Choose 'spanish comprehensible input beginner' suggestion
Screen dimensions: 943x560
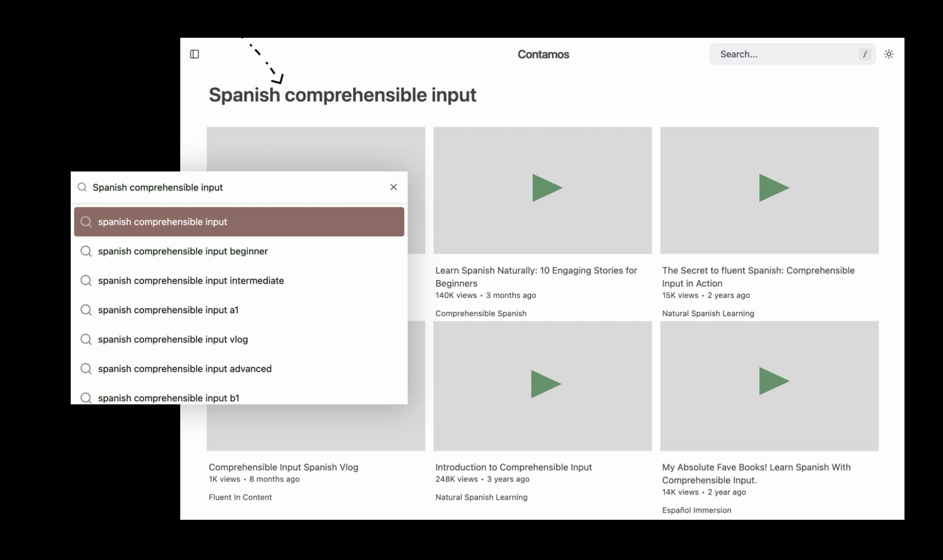click(183, 251)
